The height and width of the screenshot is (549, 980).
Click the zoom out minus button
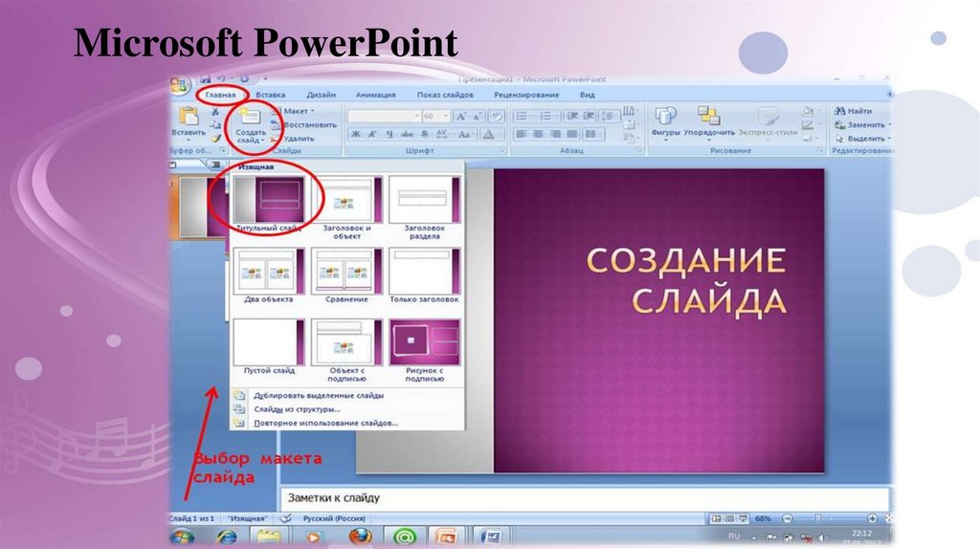(788, 519)
